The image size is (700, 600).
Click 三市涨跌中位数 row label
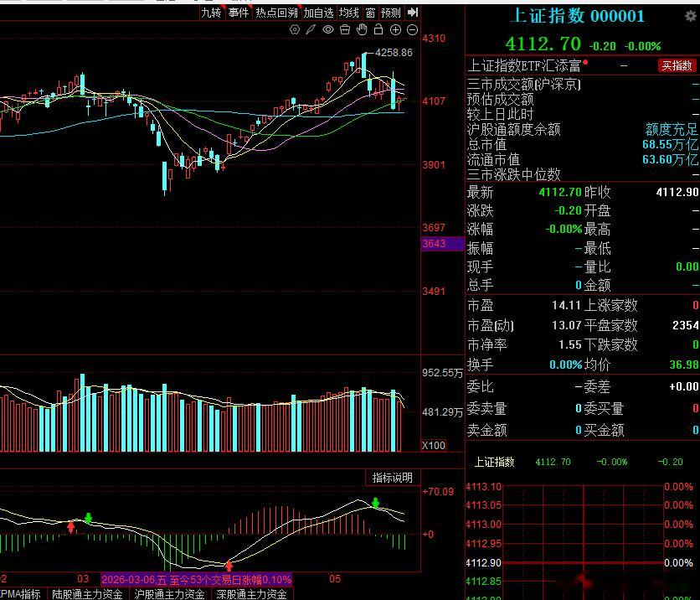point(513,174)
